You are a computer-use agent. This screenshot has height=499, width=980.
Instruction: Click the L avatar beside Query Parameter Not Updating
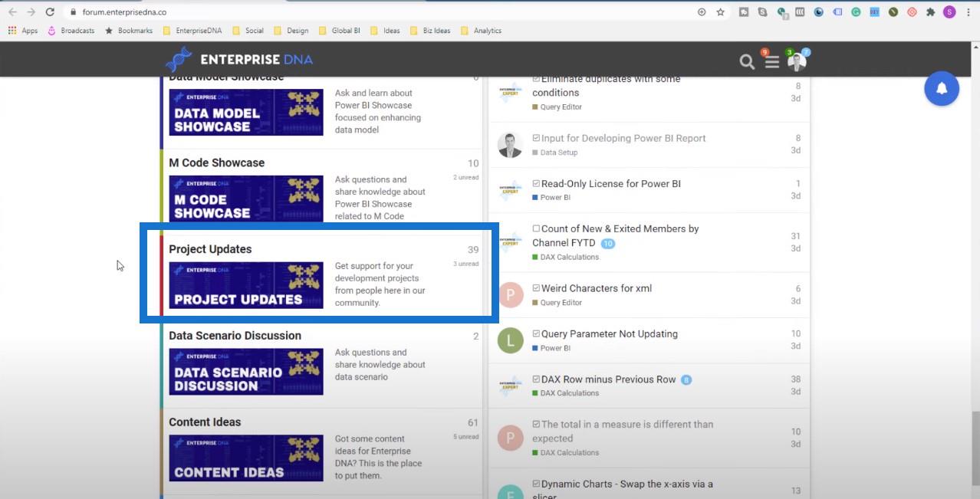pos(510,340)
